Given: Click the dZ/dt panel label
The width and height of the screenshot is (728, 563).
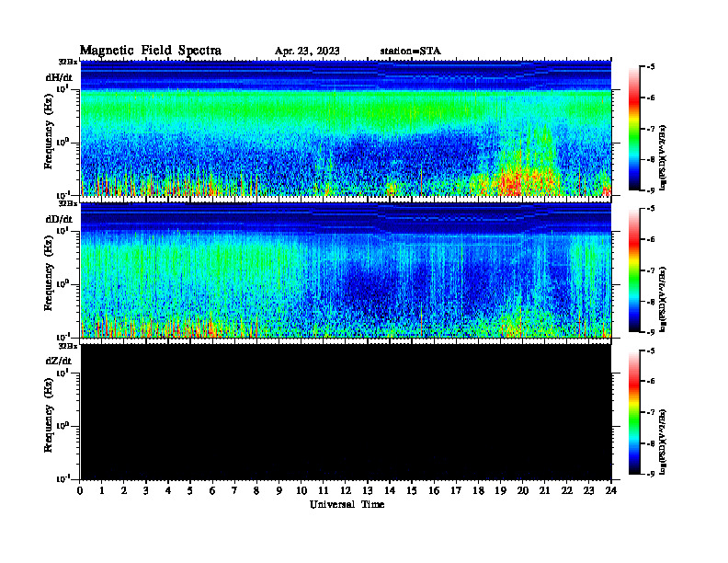Looking at the screenshot, I should (x=59, y=361).
